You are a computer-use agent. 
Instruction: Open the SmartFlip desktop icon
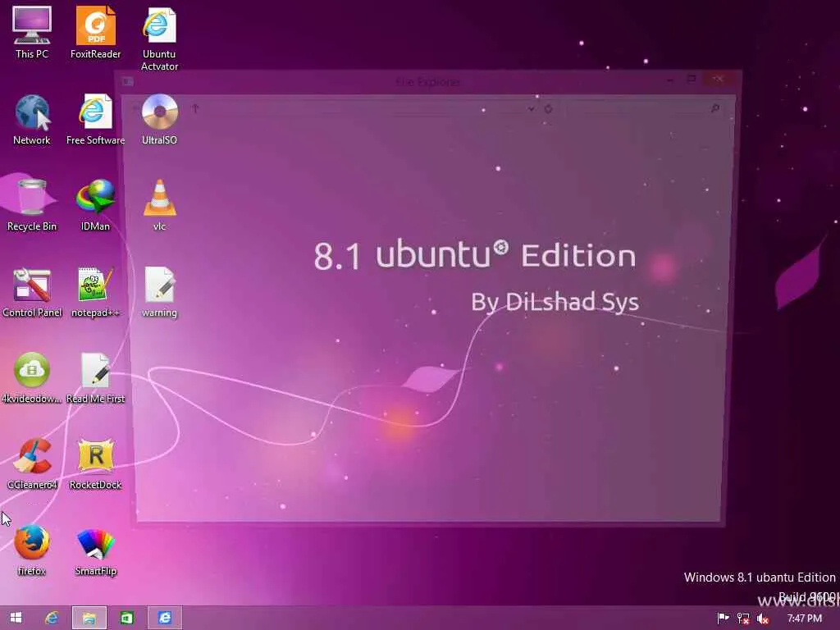[95, 550]
